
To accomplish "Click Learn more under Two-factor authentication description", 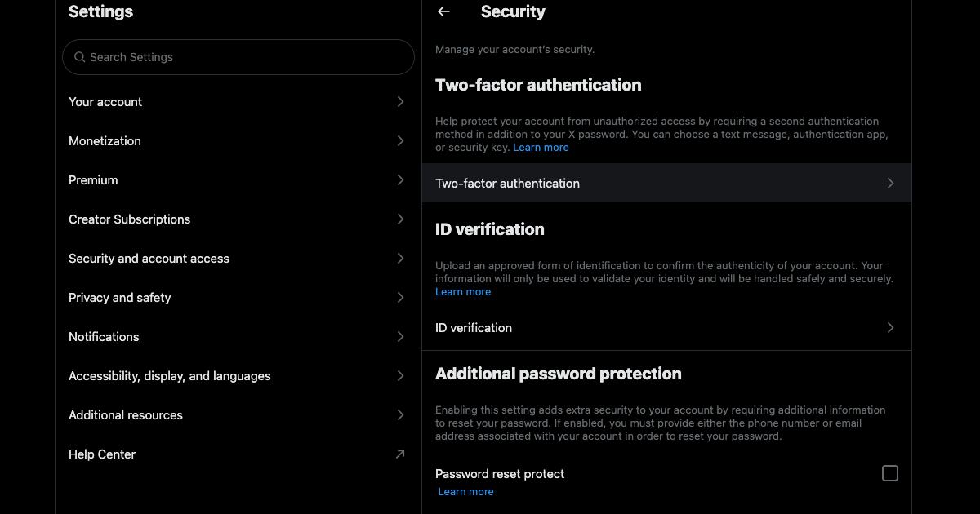I will [x=541, y=148].
